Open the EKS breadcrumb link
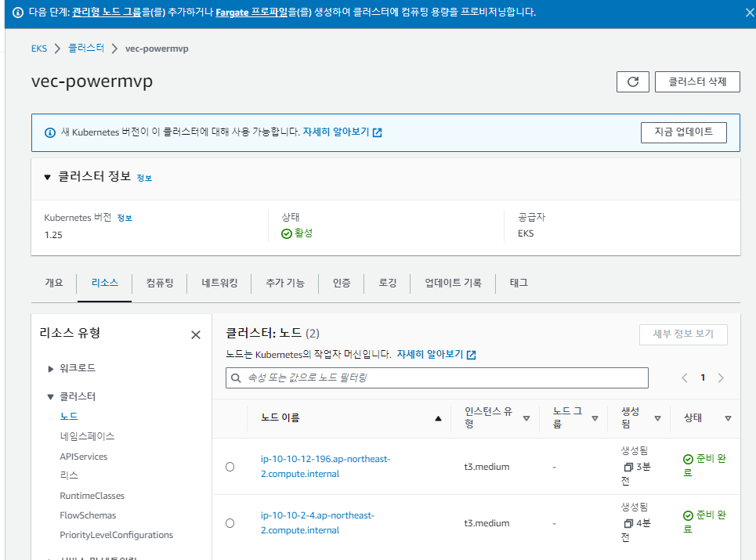 pyautogui.click(x=39, y=49)
